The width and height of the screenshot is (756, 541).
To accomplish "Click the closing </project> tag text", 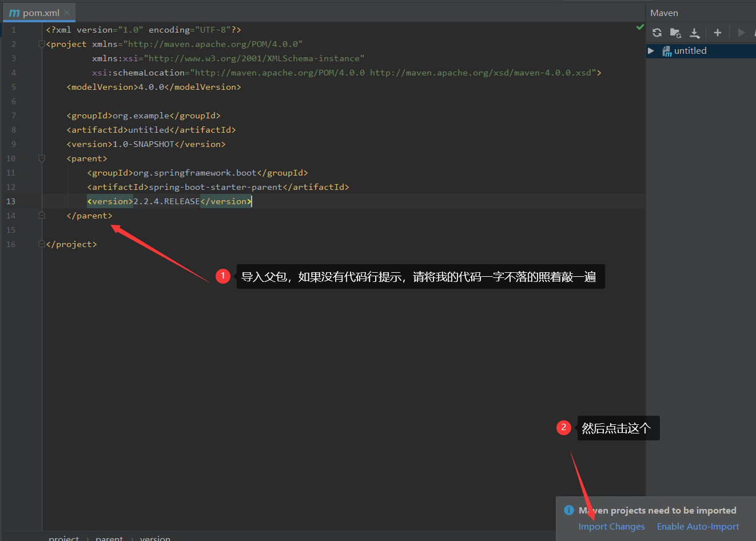I will pos(71,244).
